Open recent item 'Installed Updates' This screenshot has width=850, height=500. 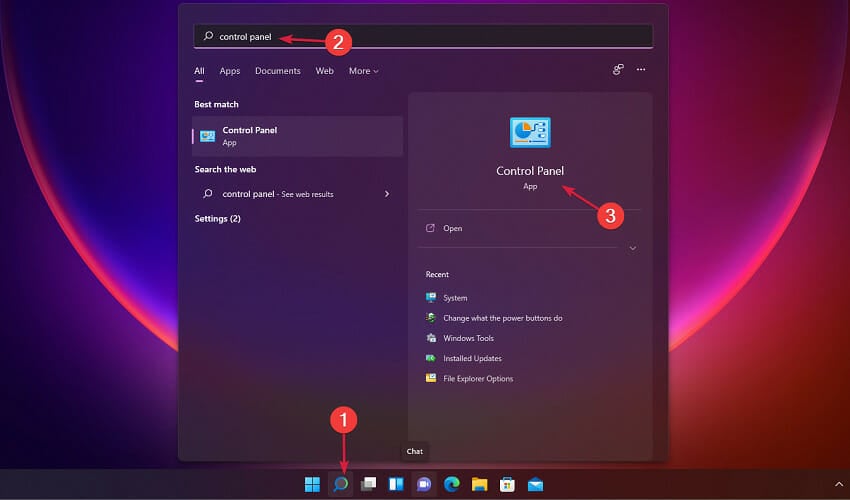[472, 358]
